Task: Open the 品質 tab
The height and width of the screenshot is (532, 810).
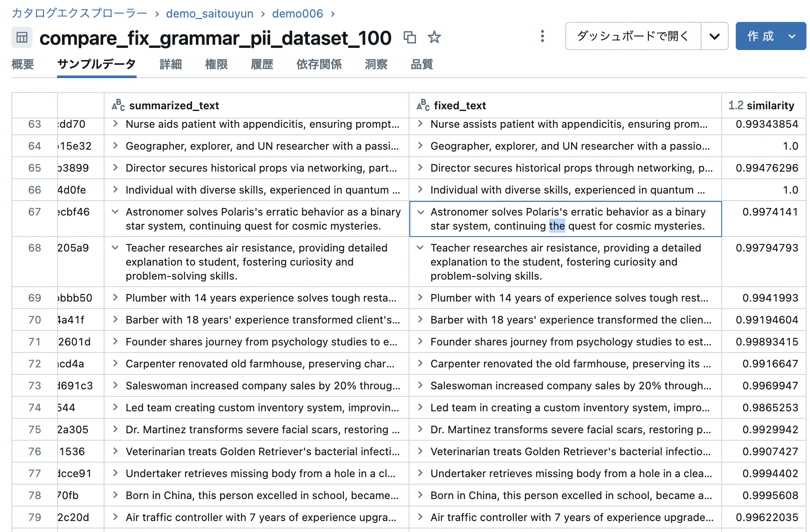Action: pyautogui.click(x=422, y=65)
